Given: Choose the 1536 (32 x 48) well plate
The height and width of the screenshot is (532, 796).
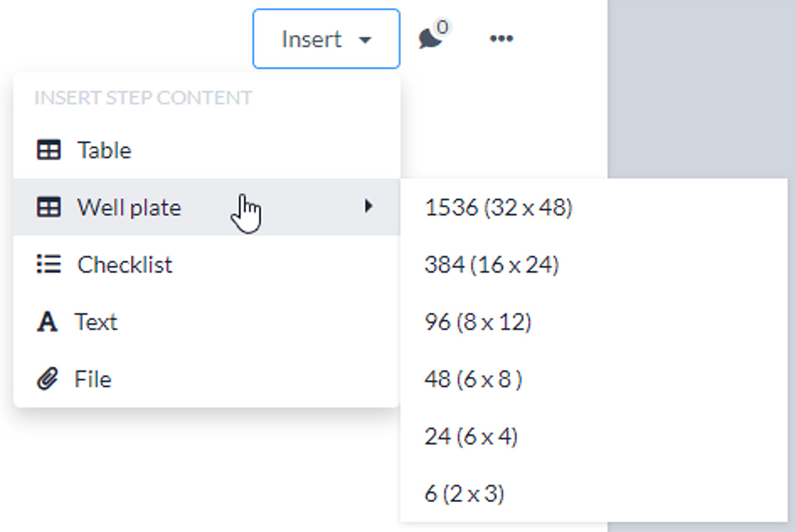Looking at the screenshot, I should (x=498, y=208).
